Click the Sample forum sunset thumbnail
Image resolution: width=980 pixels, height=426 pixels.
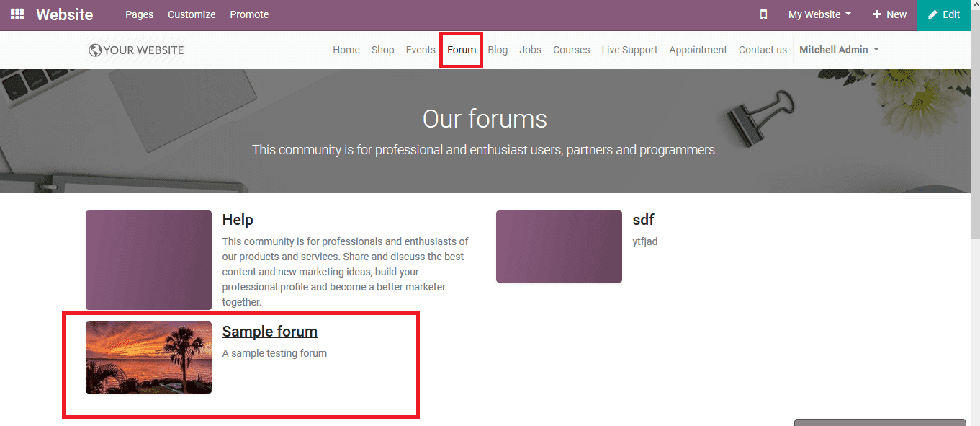[x=148, y=358]
